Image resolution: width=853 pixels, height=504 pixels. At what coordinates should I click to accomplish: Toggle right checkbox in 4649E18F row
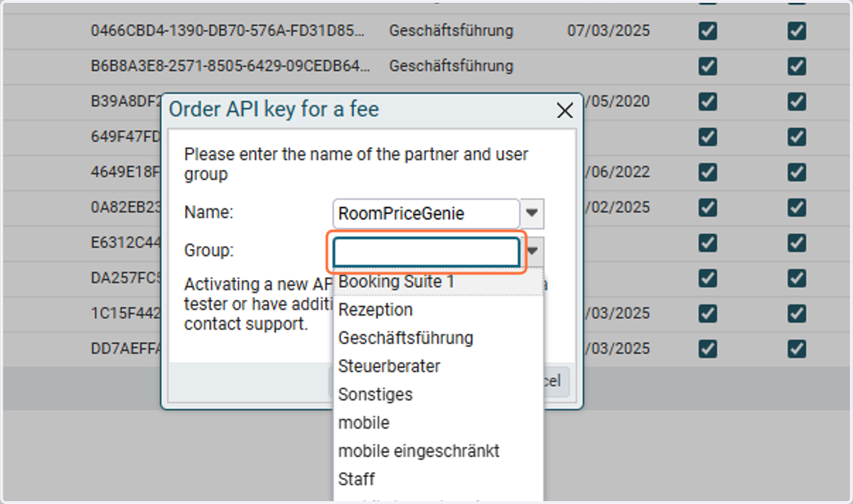point(797,172)
